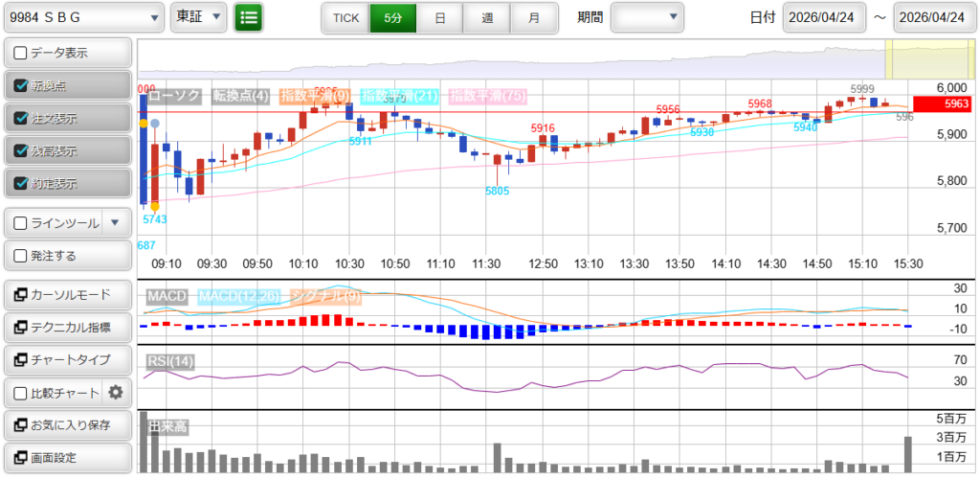The height and width of the screenshot is (479, 980).
Task: Click the green list icon button
Action: coord(248,17)
